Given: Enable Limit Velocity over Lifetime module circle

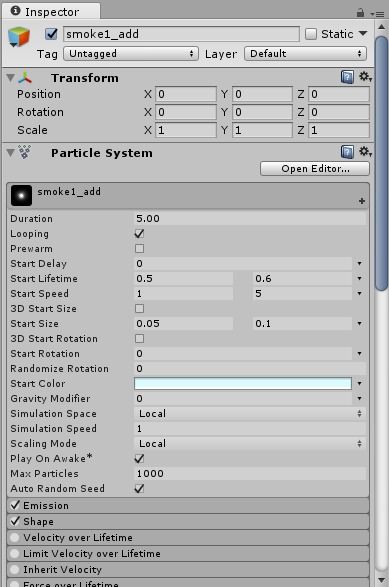Looking at the screenshot, I should coord(15,553).
